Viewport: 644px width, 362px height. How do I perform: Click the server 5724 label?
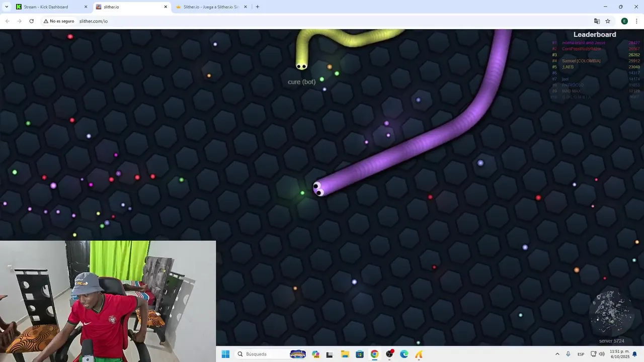(x=611, y=341)
